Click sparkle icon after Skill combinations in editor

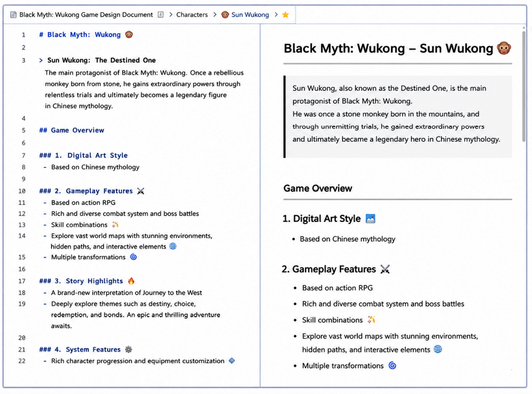pyautogui.click(x=115, y=224)
